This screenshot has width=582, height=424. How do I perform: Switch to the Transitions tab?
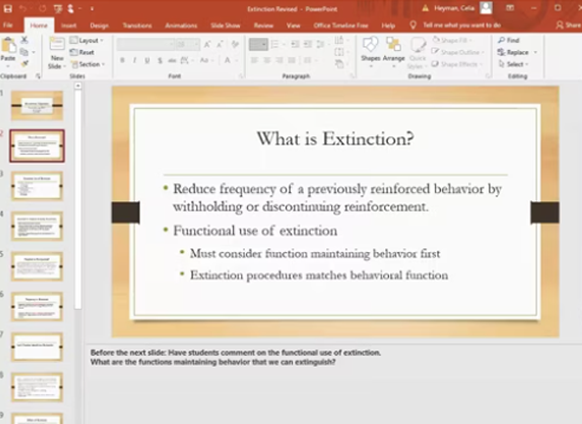click(137, 26)
